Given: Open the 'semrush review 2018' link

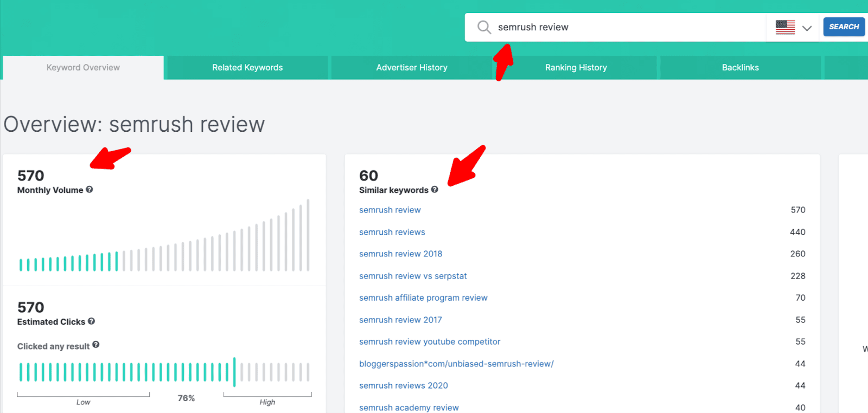Looking at the screenshot, I should click(x=401, y=254).
